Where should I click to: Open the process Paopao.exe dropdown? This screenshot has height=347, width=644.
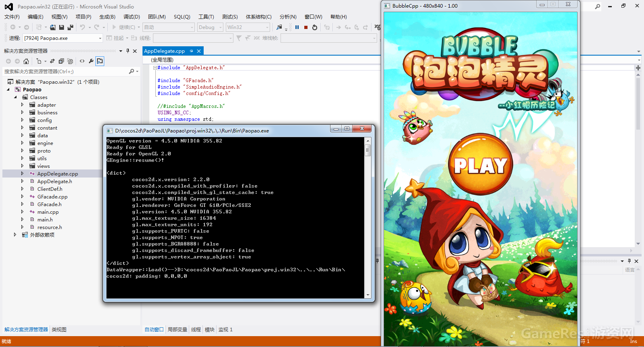tap(100, 38)
